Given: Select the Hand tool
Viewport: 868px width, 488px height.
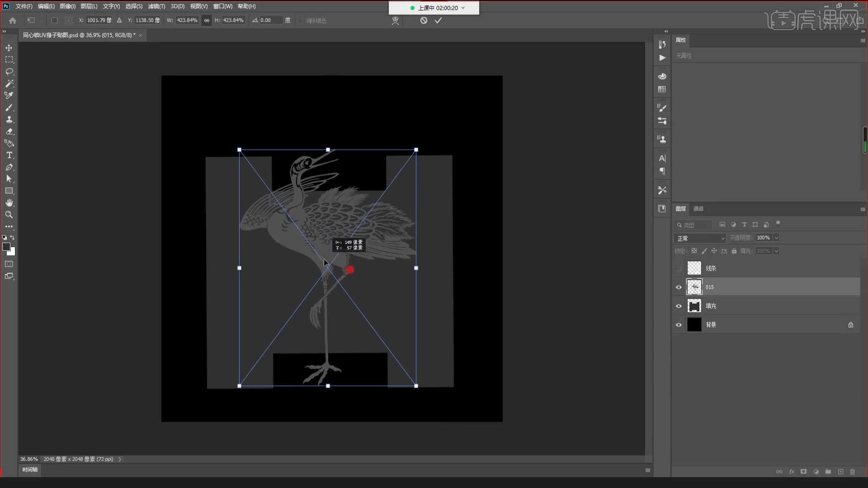Looking at the screenshot, I should [9, 203].
